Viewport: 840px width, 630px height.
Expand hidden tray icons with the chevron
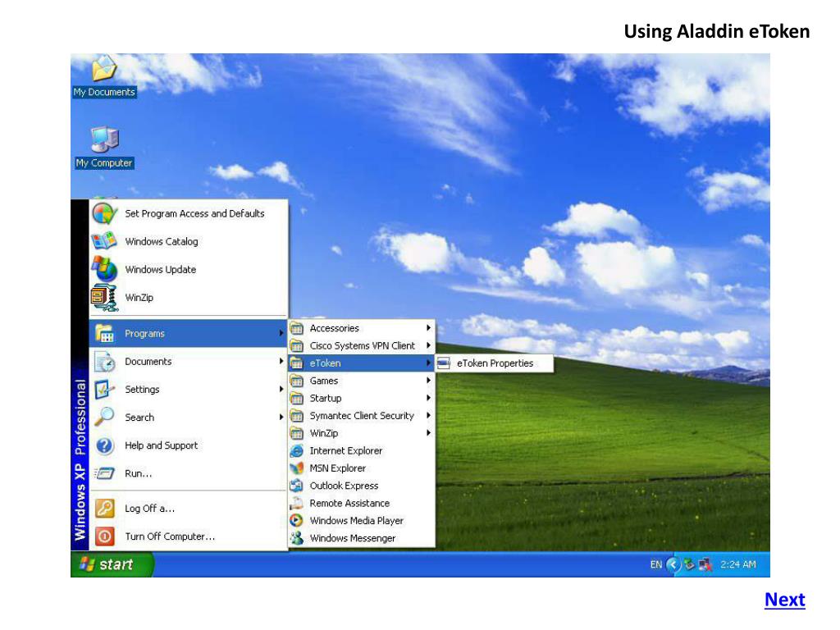click(673, 564)
